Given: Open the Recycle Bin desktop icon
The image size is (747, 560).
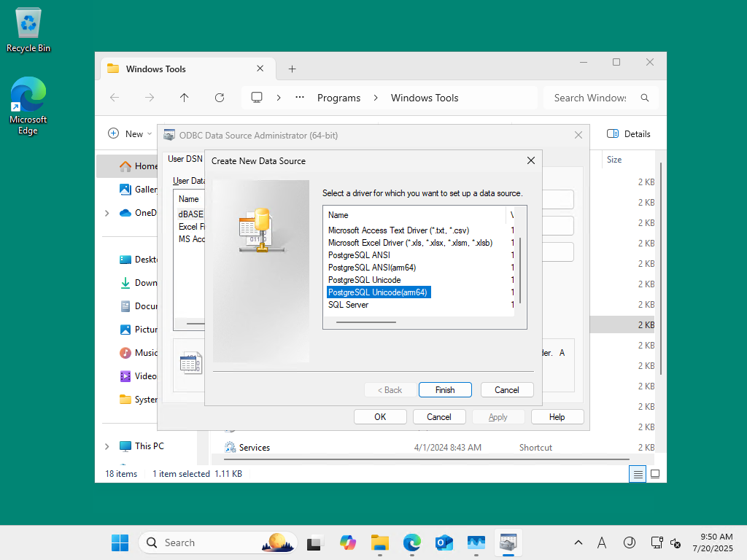Looking at the screenshot, I should (x=28, y=29).
